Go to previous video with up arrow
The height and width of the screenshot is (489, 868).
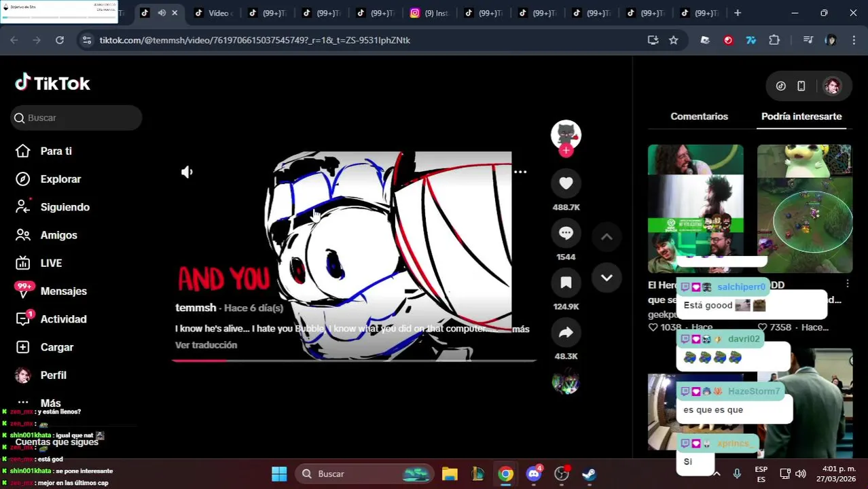[x=607, y=237]
